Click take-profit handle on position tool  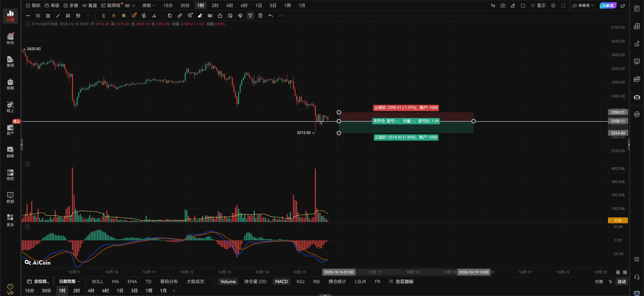(x=339, y=133)
